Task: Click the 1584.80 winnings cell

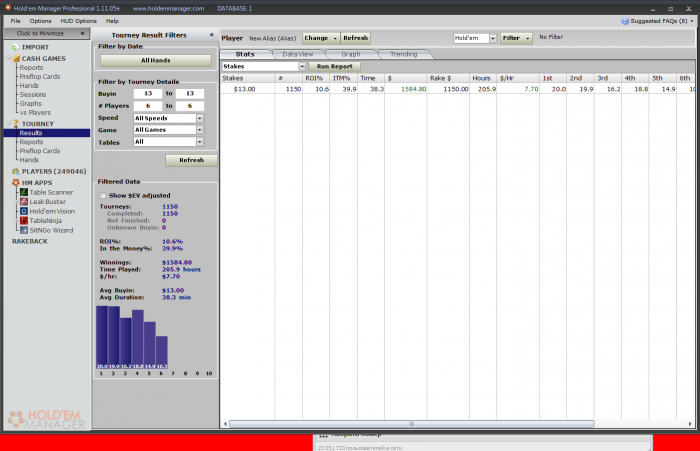Action: click(x=406, y=89)
